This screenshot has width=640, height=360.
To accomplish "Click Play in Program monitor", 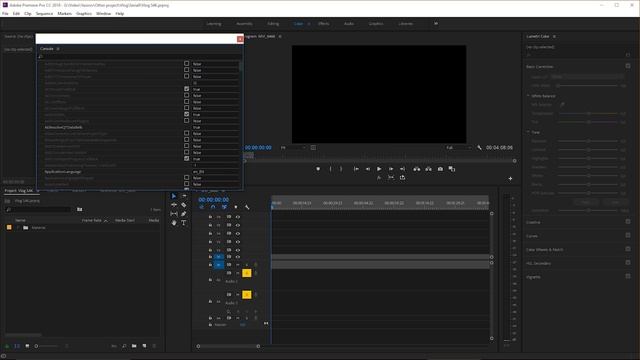I will pyautogui.click(x=379, y=169).
